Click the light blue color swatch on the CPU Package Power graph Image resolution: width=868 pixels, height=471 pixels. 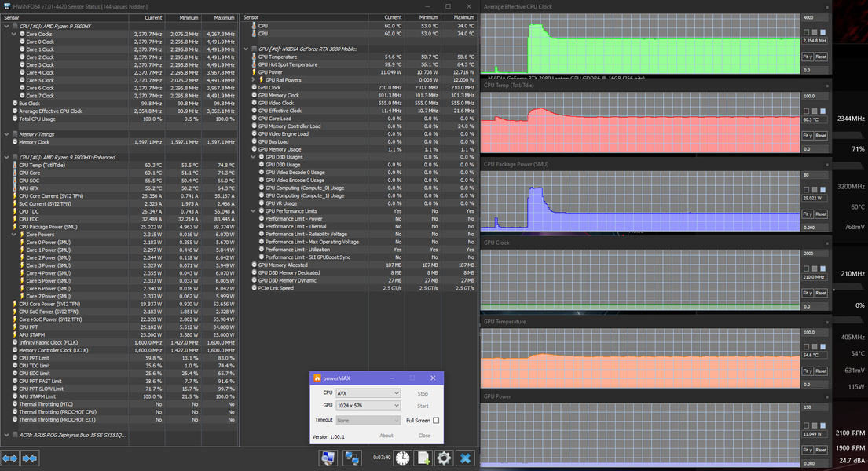[822, 189]
